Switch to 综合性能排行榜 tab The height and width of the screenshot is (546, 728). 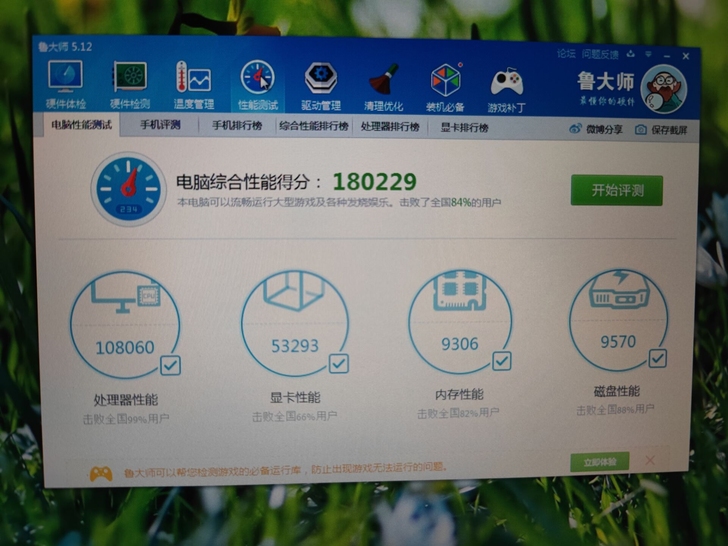[x=314, y=126]
